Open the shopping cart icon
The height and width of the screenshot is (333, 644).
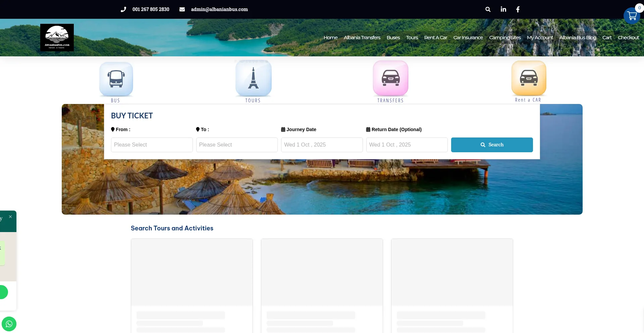[632, 16]
